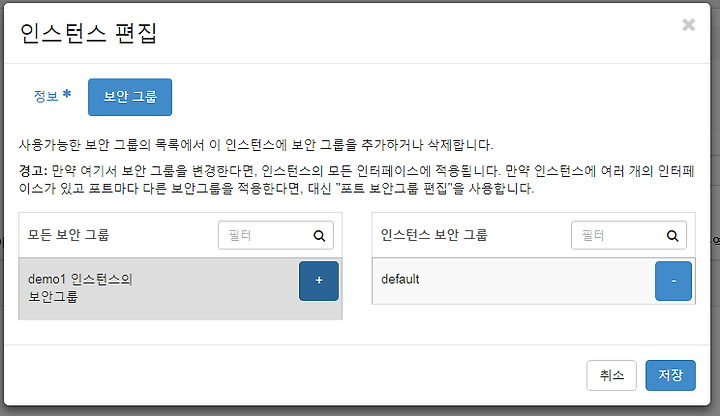
Task: Select the demo1 인스턴스의 보안그룹 row text
Action: [80, 288]
